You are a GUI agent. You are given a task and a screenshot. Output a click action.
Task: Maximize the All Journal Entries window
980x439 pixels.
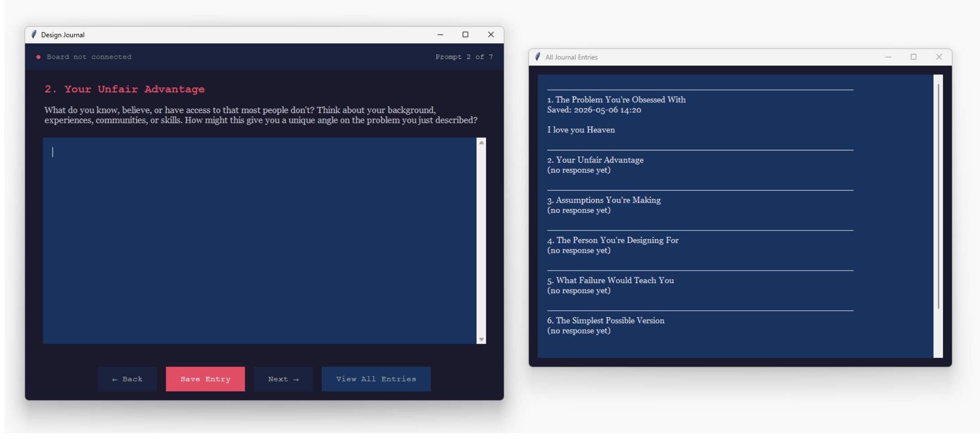914,57
